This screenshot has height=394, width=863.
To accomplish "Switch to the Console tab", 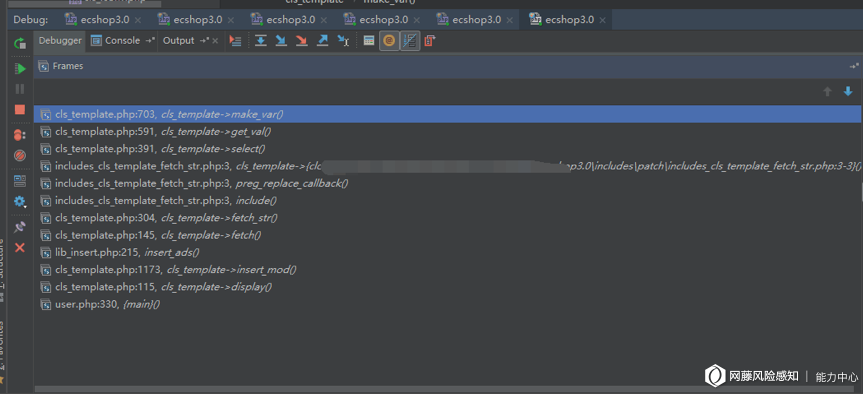I will coord(123,41).
